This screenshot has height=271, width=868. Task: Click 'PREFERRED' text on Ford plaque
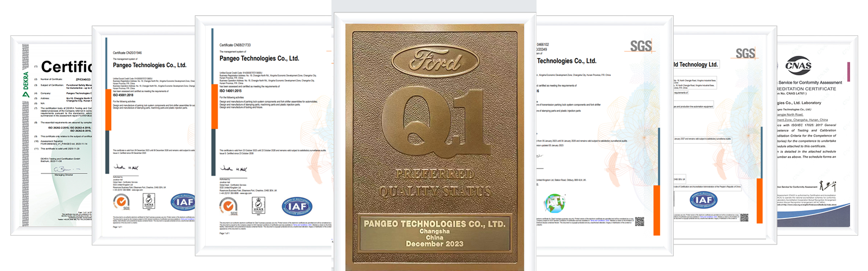[x=435, y=175]
